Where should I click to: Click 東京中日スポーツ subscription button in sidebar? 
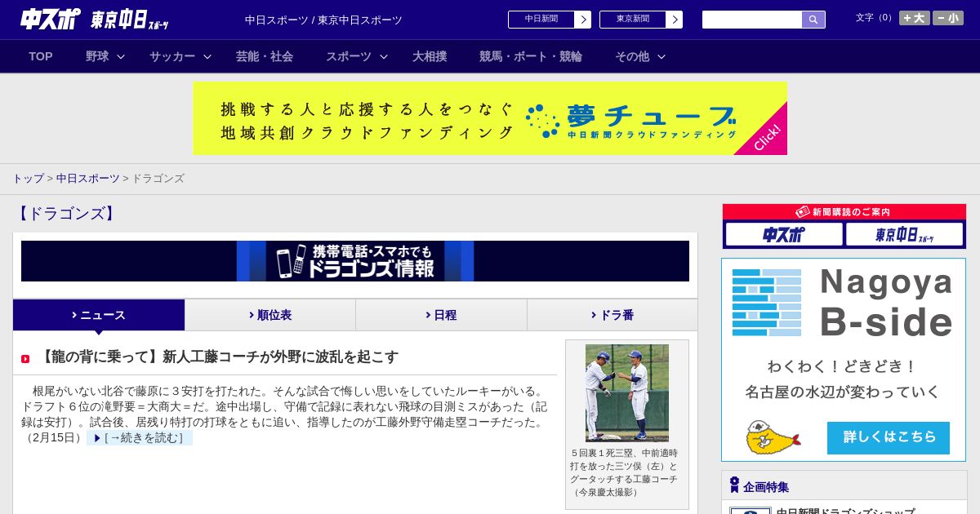point(904,235)
